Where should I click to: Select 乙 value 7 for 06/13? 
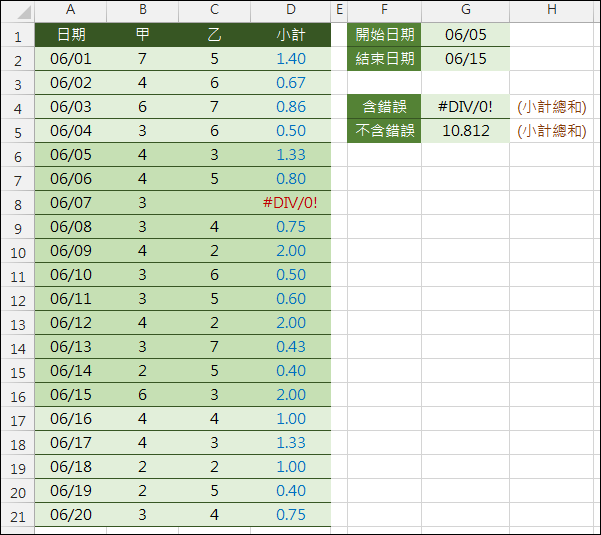coord(215,347)
